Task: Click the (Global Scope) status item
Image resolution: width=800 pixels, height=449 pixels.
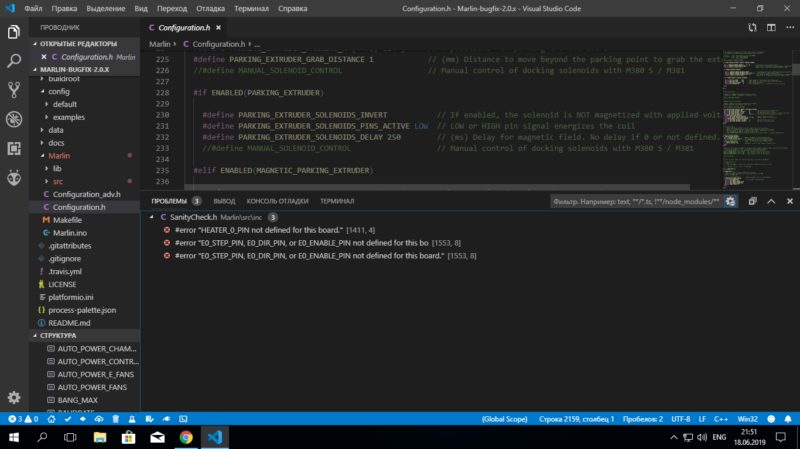Action: coord(504,419)
